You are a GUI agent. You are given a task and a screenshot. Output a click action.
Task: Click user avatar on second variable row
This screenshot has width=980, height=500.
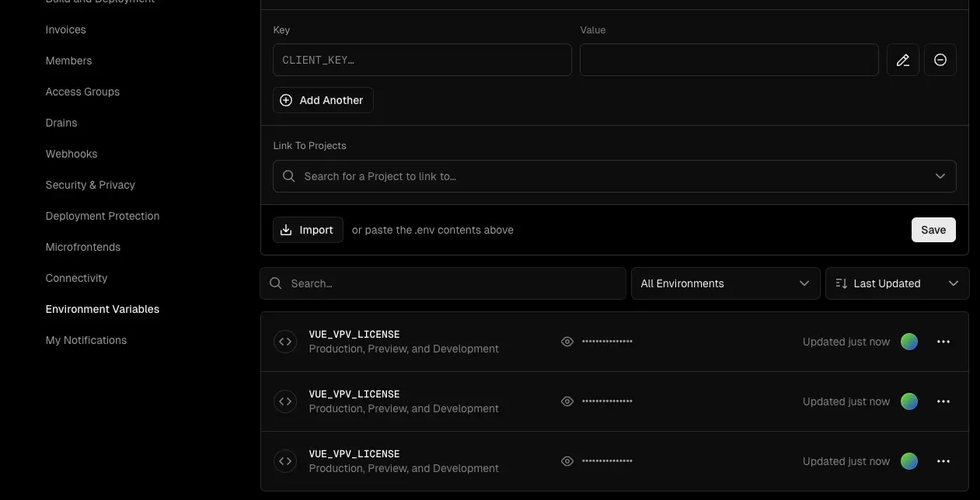click(x=909, y=401)
